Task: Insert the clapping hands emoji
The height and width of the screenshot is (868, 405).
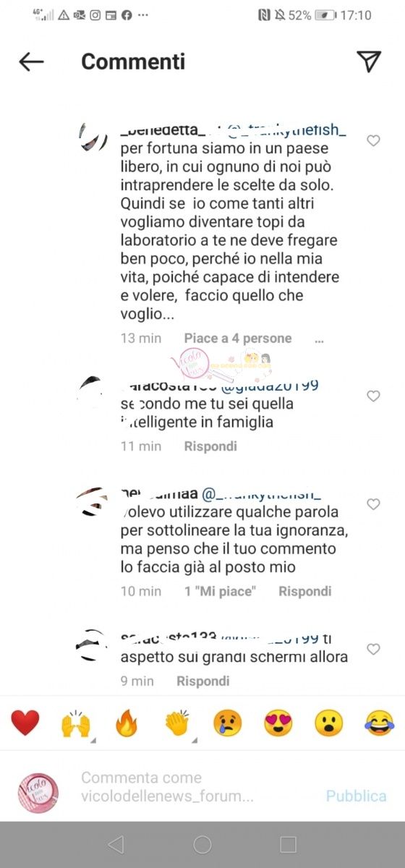Action: click(177, 723)
